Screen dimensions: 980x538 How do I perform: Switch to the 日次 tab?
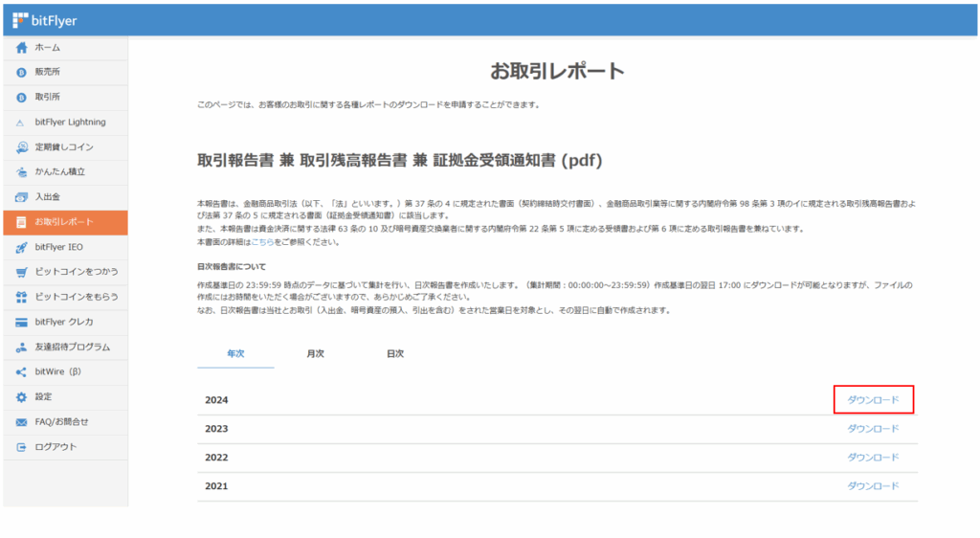pos(395,353)
